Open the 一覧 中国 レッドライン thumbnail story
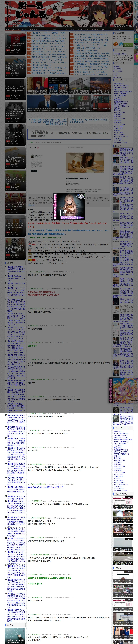 pos(48,103)
